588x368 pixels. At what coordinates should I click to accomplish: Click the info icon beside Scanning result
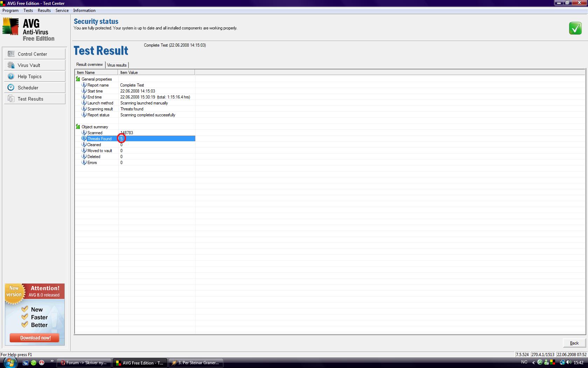(84, 109)
